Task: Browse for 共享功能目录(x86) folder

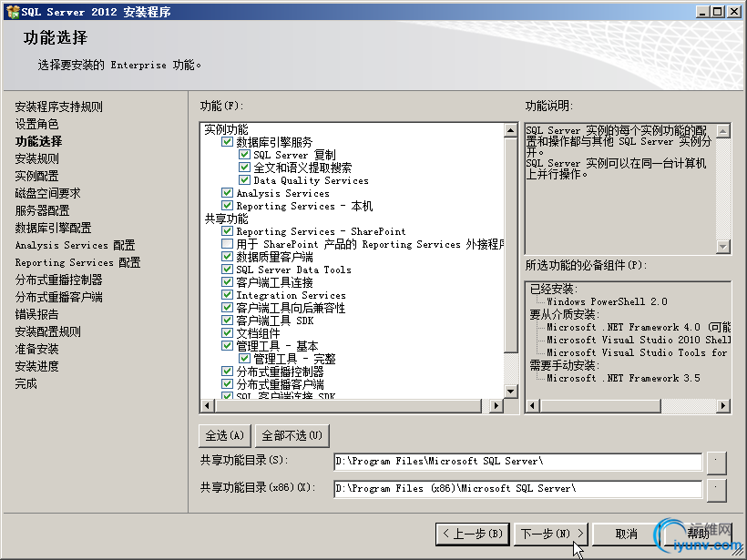Action: 717,490
